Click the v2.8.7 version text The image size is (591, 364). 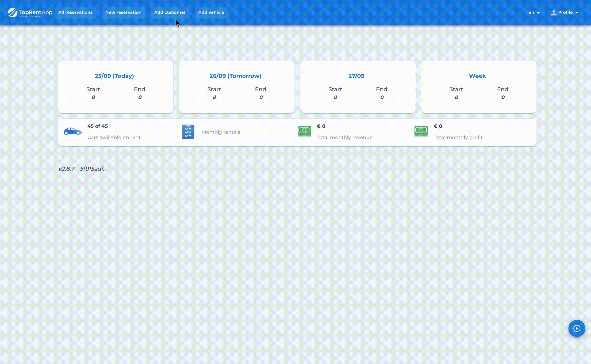[66, 169]
